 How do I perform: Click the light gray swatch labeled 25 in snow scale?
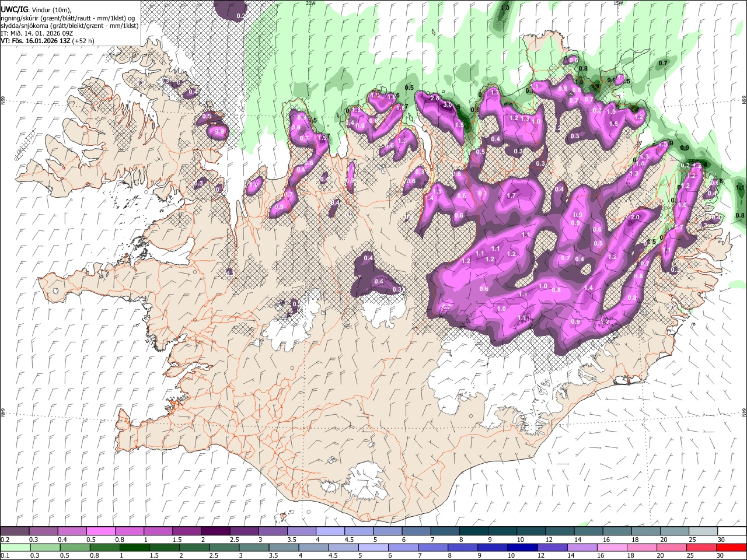[703, 531]
